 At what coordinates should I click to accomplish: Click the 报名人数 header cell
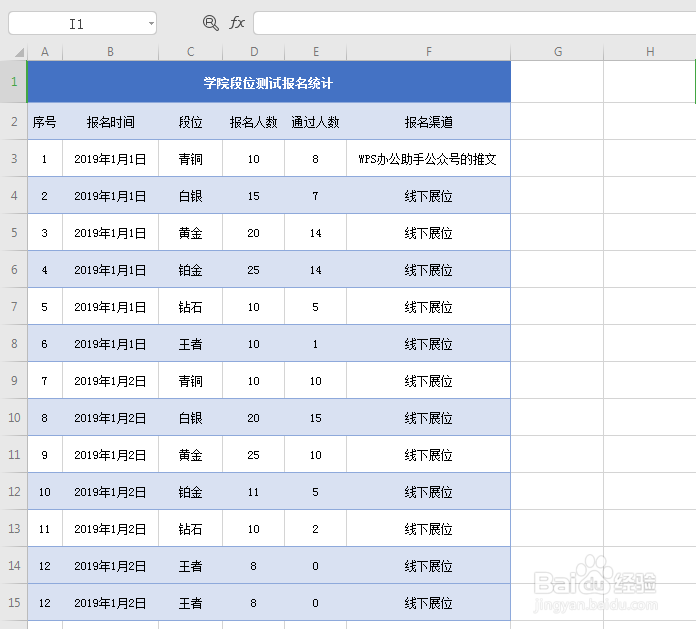point(253,122)
